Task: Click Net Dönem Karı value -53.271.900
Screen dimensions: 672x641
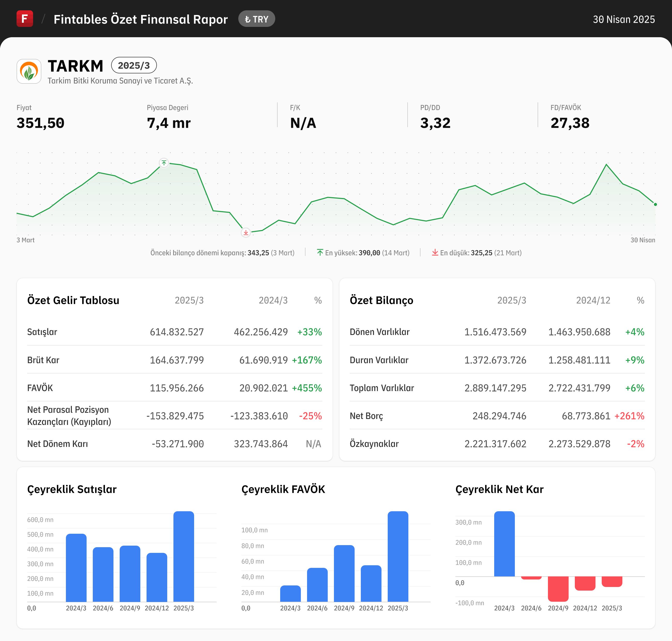Action: coord(178,444)
